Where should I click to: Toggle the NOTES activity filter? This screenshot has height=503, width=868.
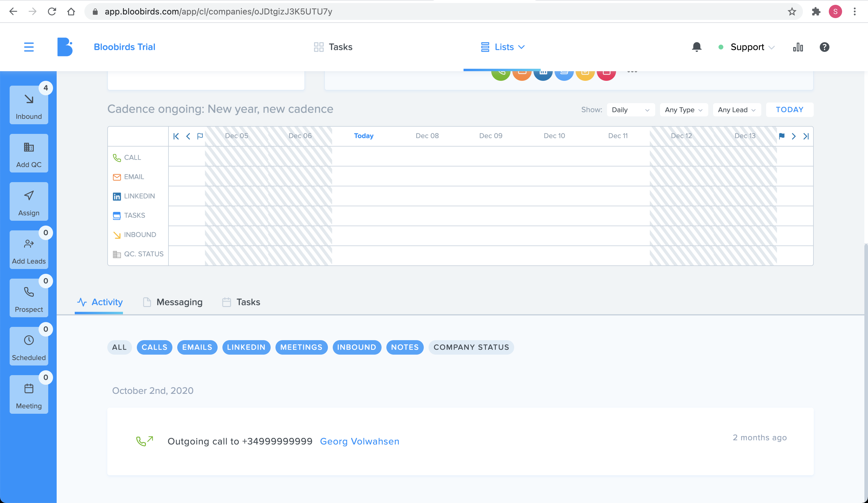coord(405,347)
